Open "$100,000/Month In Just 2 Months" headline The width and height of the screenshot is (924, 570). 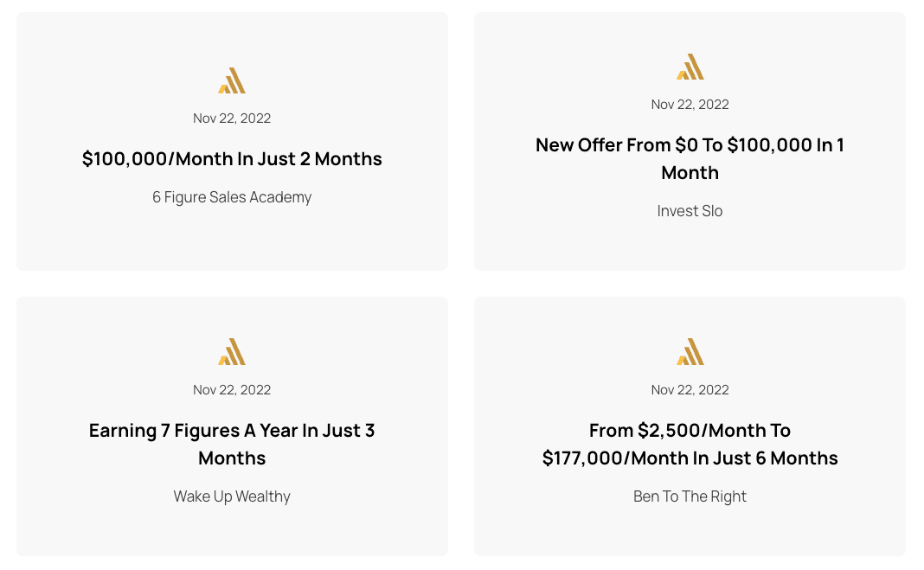232,159
